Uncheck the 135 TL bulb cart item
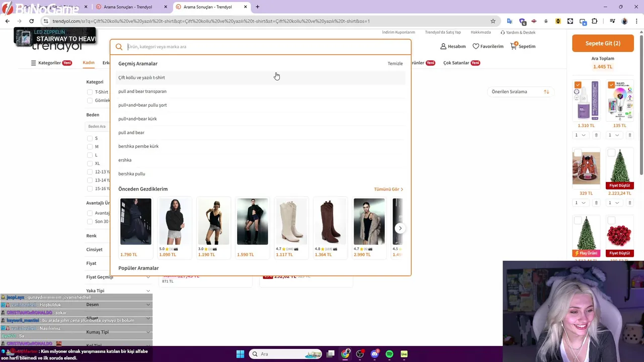Screen dimensions: 644x362 [x=611, y=85]
